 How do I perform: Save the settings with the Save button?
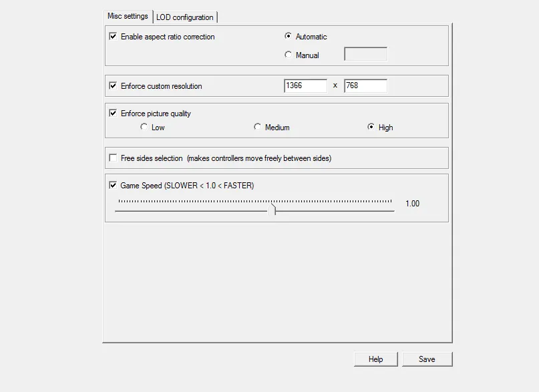coord(427,359)
